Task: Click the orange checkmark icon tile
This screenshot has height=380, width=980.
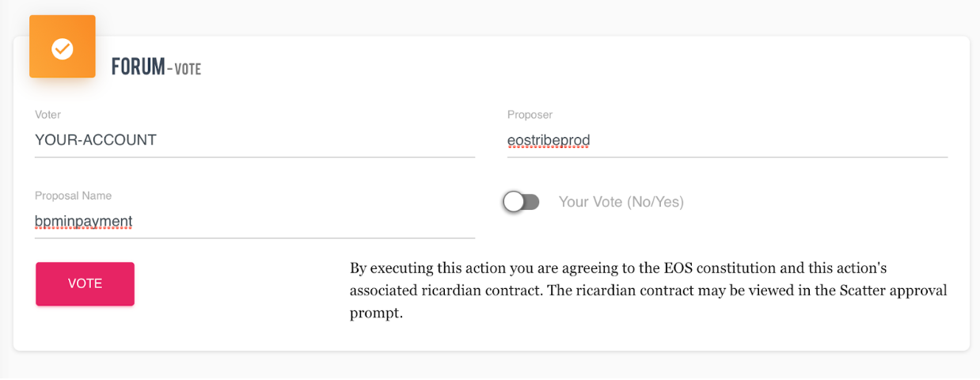Action: point(63,47)
